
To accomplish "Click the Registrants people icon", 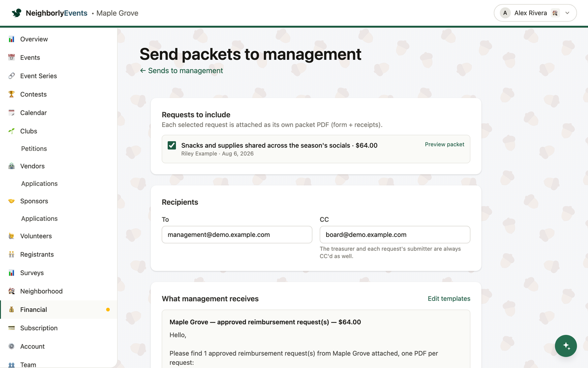I will point(11,254).
